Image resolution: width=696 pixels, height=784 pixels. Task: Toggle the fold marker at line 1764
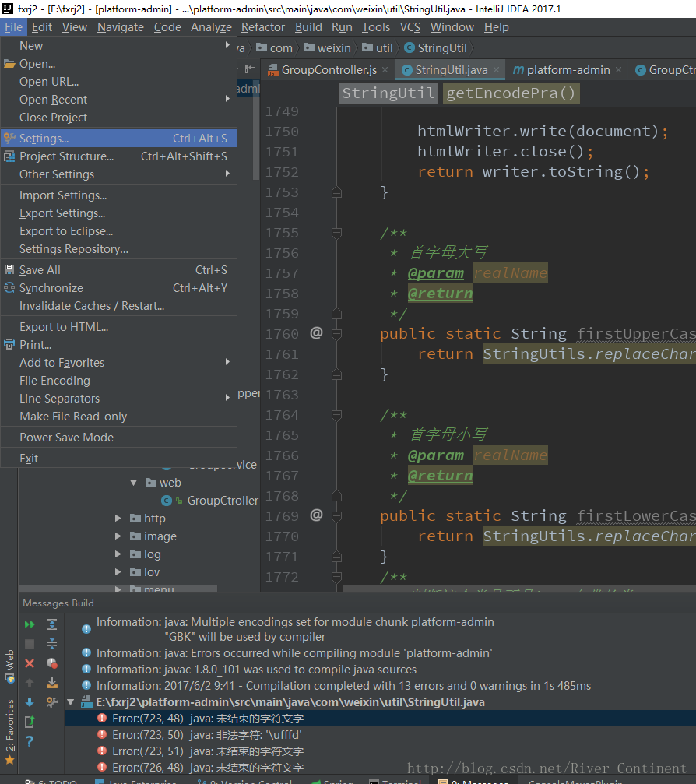tap(336, 415)
